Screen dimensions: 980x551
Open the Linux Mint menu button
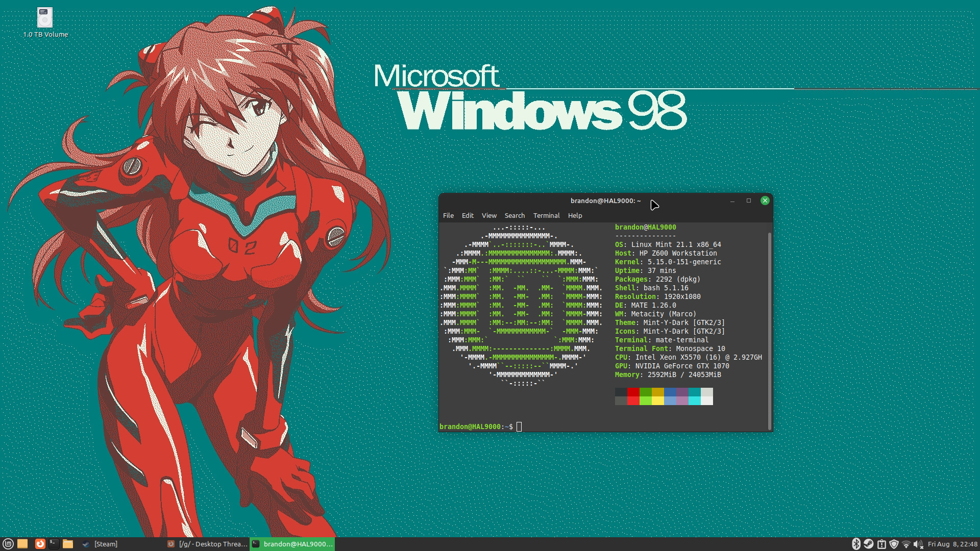(x=8, y=544)
